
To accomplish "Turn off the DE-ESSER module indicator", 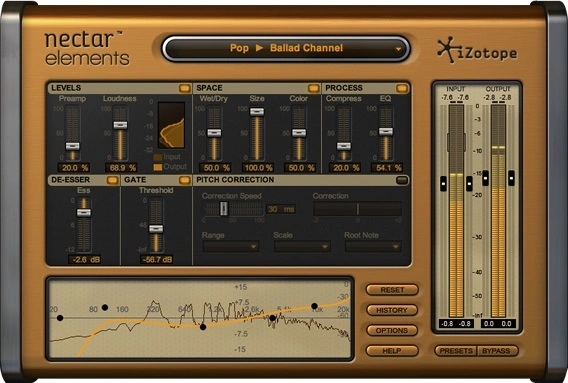I will pos(112,180).
